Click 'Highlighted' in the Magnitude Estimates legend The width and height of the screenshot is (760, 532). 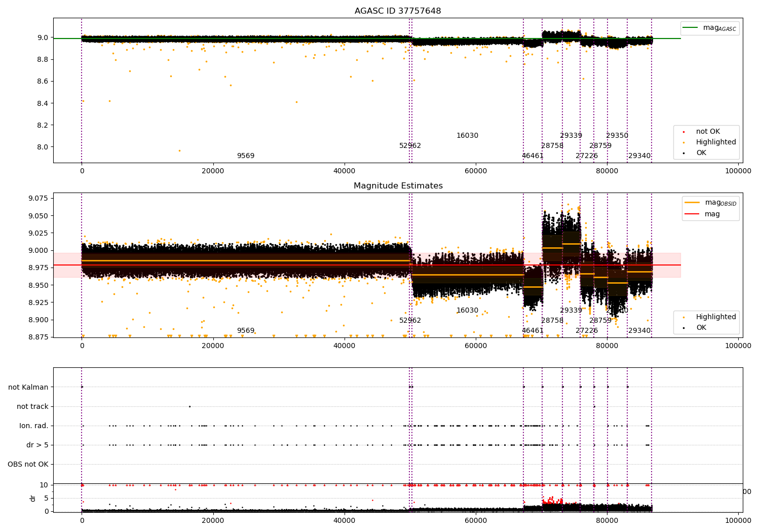click(x=716, y=317)
